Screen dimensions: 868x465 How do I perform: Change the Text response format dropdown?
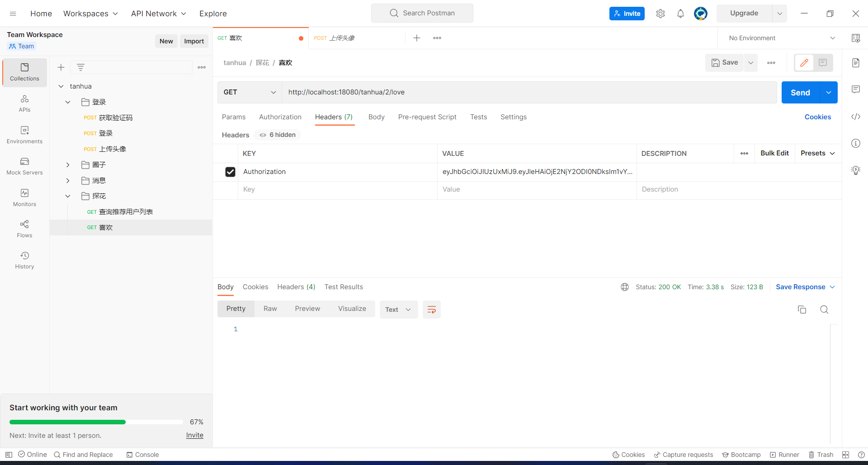click(x=398, y=310)
